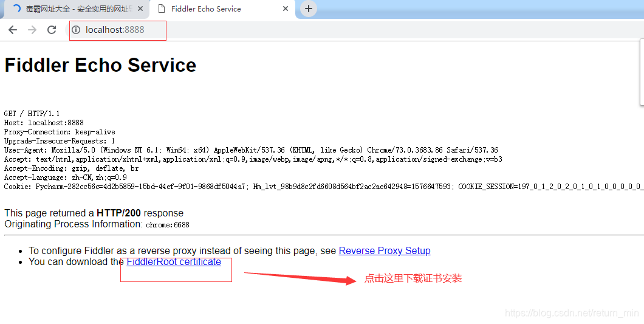Screen dimensions: 644x324
Task: Click 'Originating Process Information' label
Action: click(74, 224)
